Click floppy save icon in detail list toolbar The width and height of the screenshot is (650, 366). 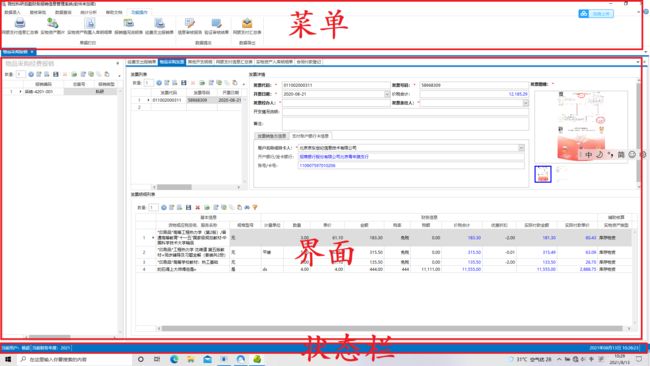(x=189, y=207)
